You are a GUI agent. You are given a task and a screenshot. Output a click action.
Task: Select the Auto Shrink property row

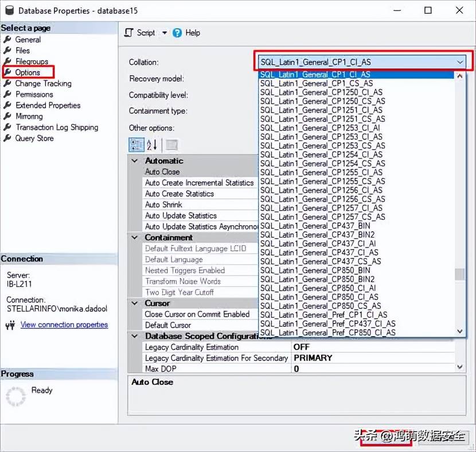[201, 205]
